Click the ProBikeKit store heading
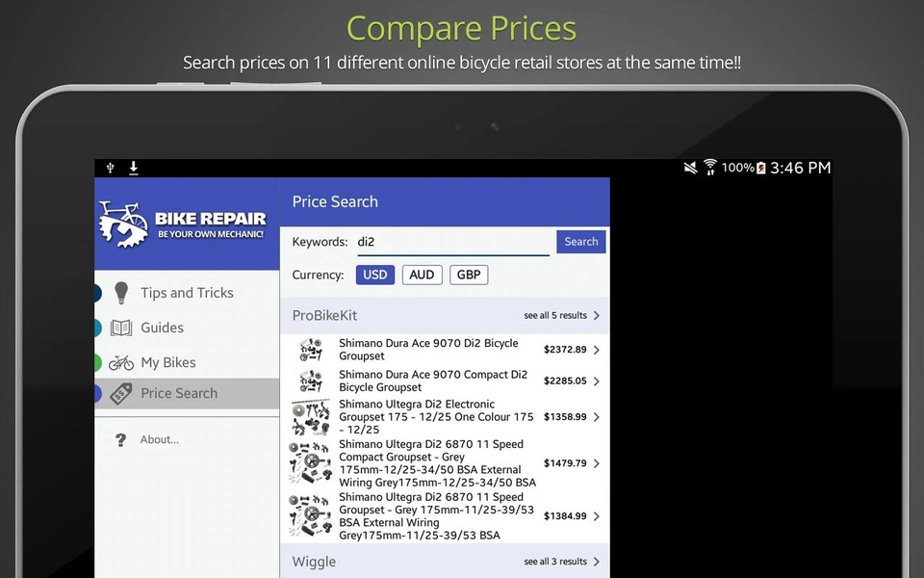This screenshot has width=924, height=578. point(324,316)
